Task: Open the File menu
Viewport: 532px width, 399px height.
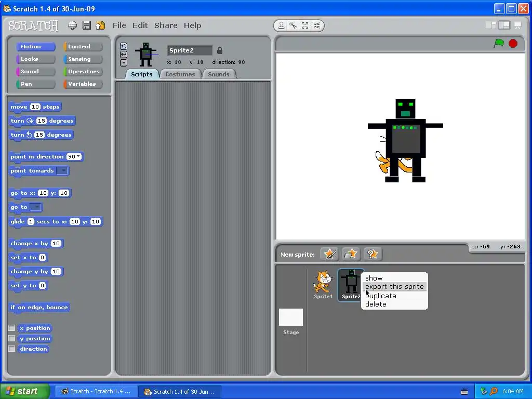Action: coord(119,25)
